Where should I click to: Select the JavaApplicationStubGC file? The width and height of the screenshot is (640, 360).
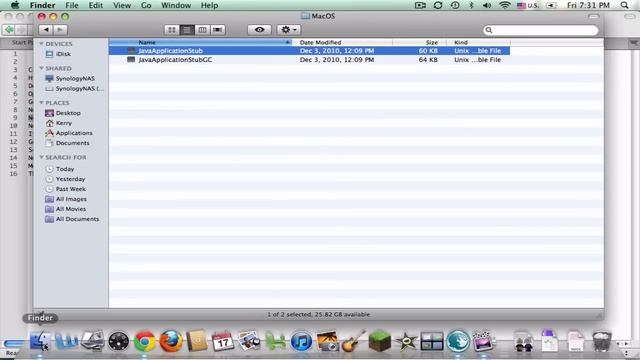coord(309,60)
